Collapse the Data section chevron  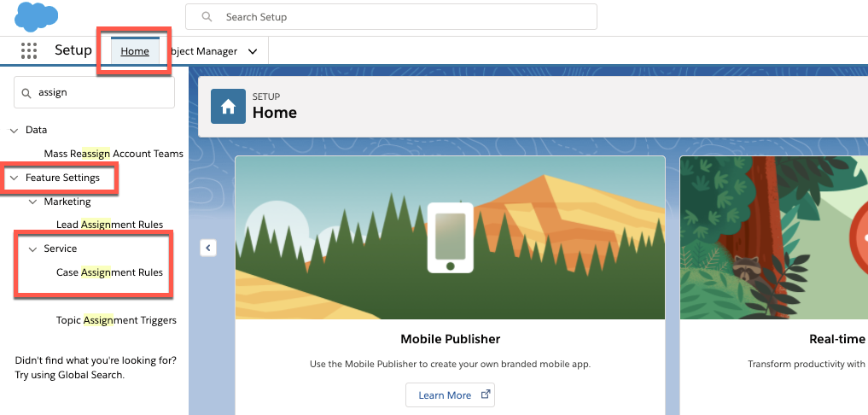pos(14,130)
